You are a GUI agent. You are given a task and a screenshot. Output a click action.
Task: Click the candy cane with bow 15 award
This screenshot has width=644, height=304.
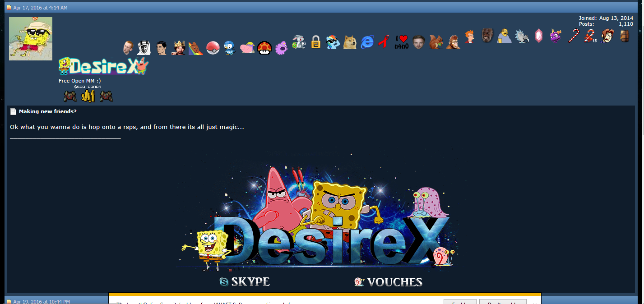590,36
